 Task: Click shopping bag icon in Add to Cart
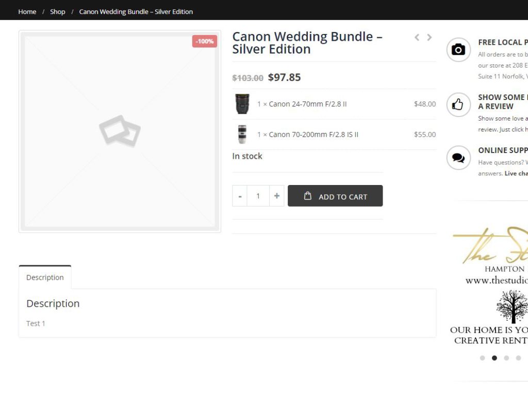tap(307, 195)
